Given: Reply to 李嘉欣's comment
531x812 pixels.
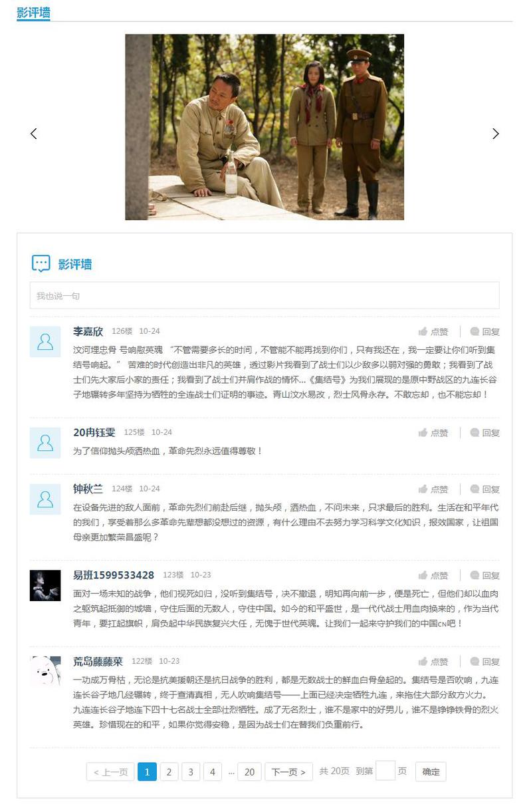Looking at the screenshot, I should tap(484, 332).
